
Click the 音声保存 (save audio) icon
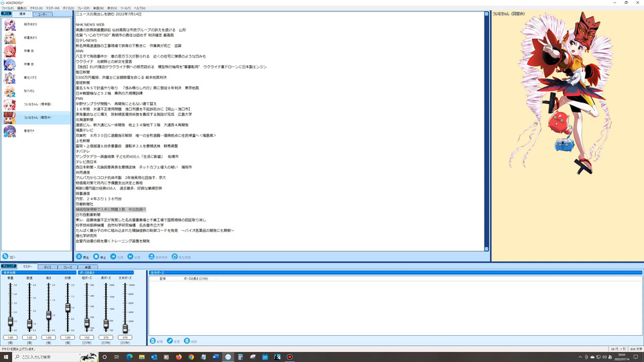151,257
